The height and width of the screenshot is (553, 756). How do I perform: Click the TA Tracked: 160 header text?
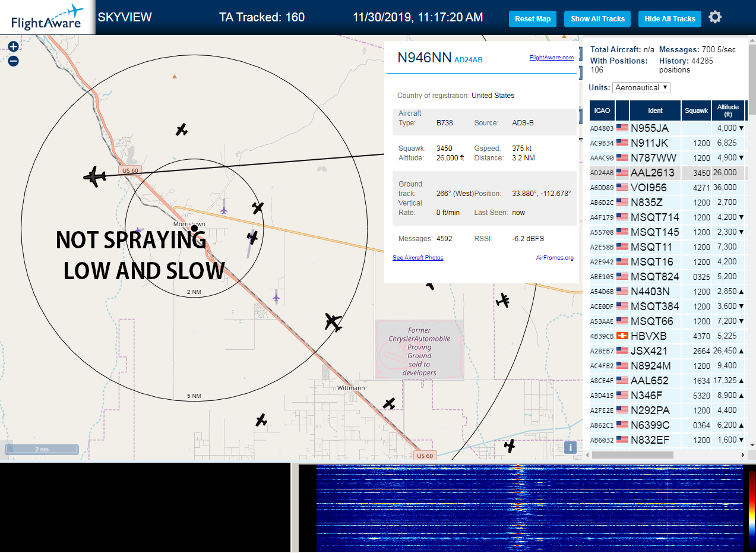pyautogui.click(x=262, y=17)
